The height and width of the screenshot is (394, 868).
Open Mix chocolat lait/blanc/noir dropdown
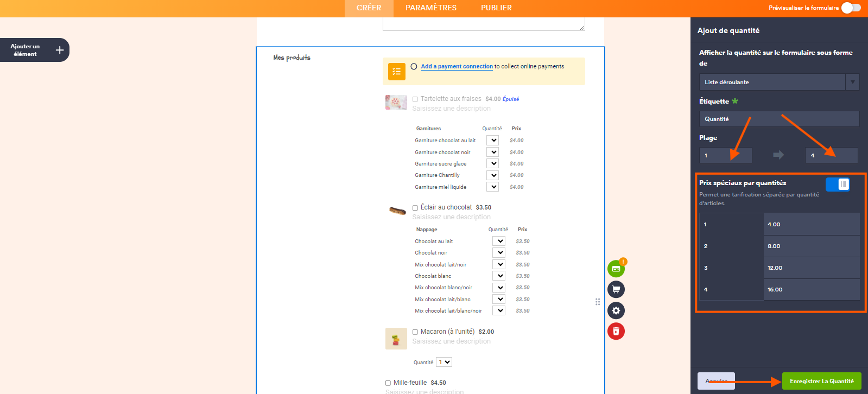click(499, 310)
